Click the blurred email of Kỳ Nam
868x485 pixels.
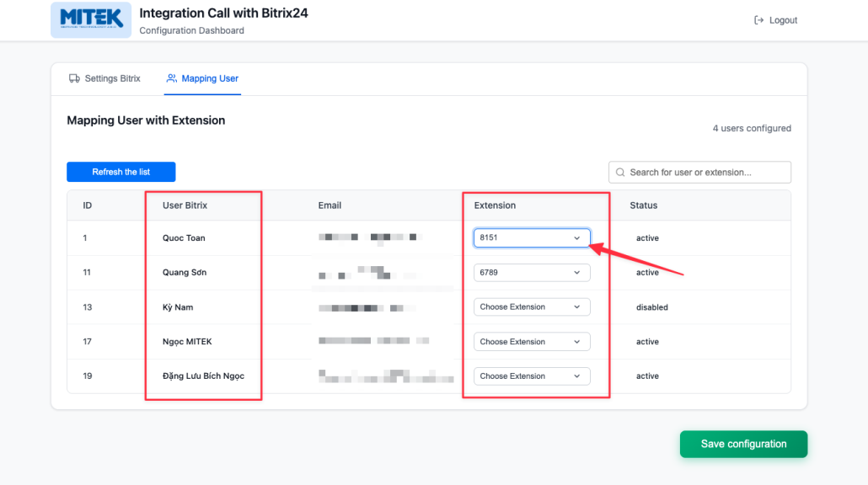click(x=367, y=307)
